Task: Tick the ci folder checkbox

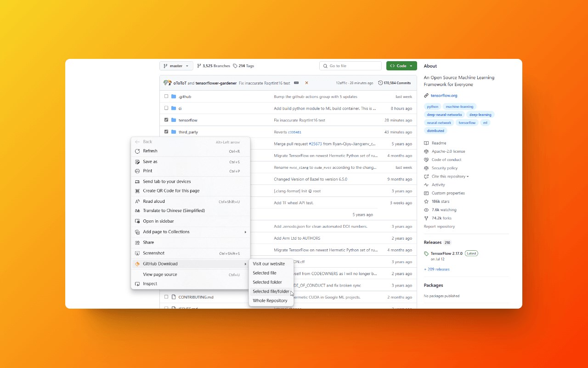Action: click(166, 108)
